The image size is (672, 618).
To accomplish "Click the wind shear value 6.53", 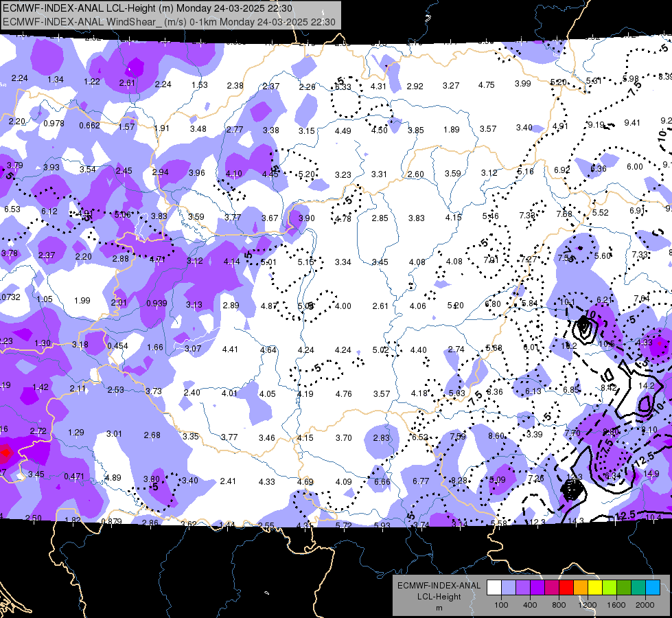I will 12,209.
